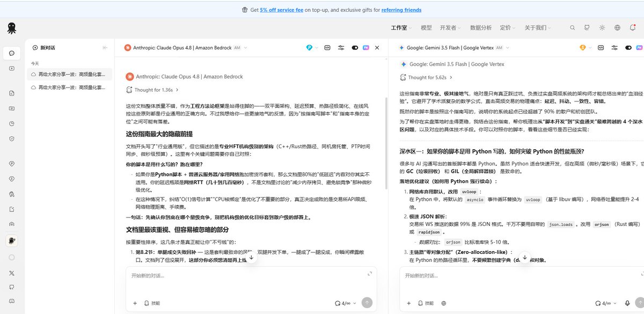This screenshot has width=644, height=314.
Task: Open the video play icon in left sidebar
Action: [x=12, y=68]
